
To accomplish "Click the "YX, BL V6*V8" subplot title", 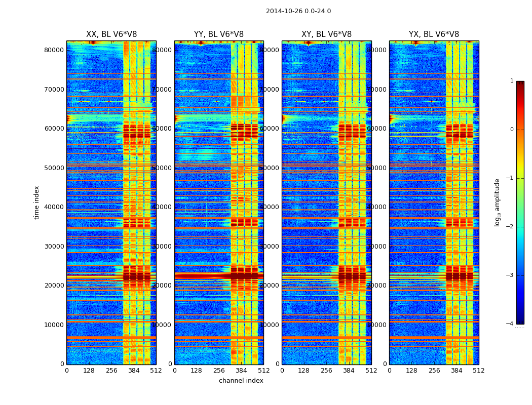I will pyautogui.click(x=434, y=34).
